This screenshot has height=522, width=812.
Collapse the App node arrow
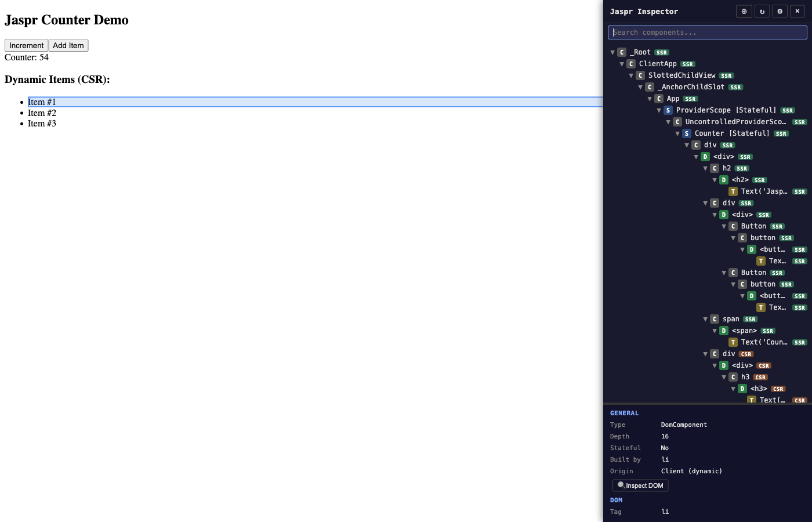tap(650, 99)
